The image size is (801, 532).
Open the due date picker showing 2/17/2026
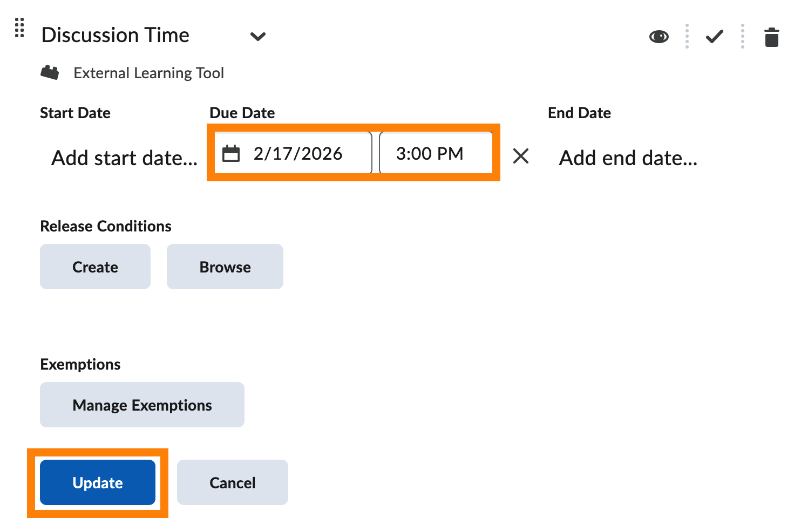[298, 153]
